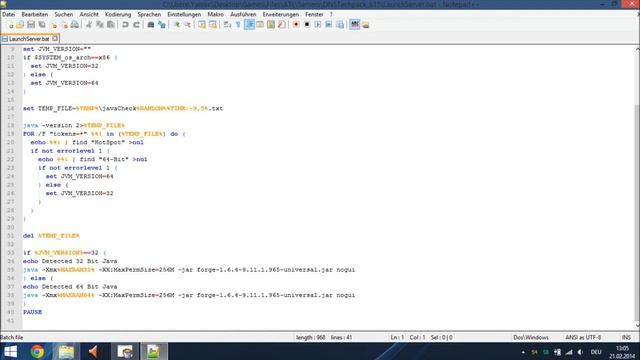Open the Kodierung menu
This screenshot has width=640, height=360.
tap(118, 14)
